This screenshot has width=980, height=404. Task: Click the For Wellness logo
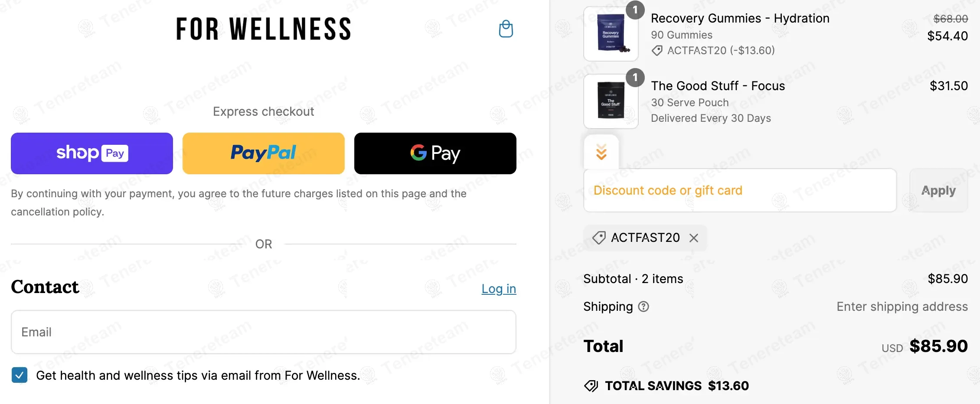264,29
